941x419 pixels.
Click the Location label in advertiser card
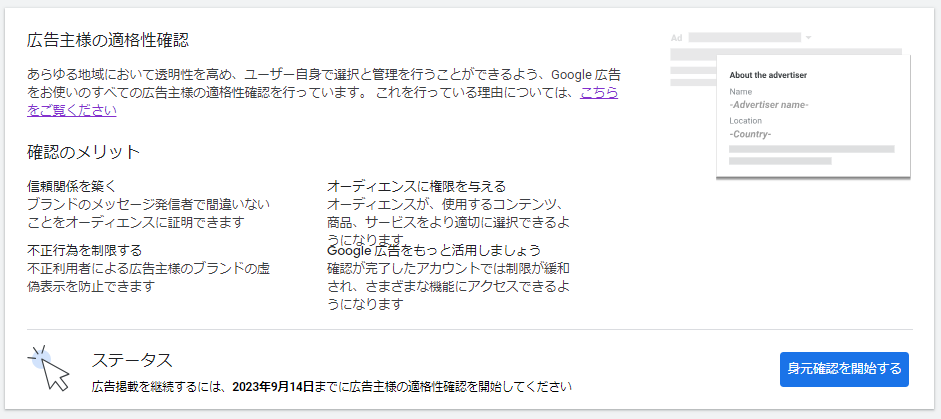tap(745, 121)
